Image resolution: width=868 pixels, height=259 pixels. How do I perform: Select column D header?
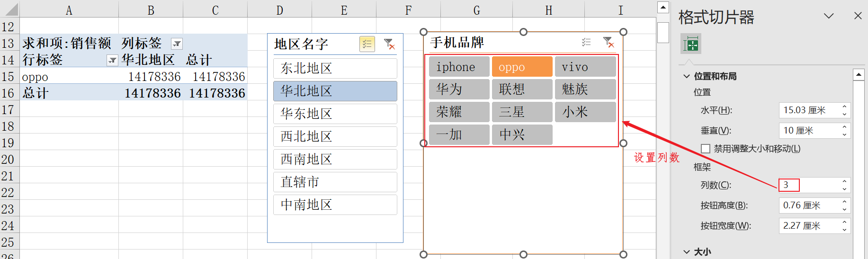[280, 10]
